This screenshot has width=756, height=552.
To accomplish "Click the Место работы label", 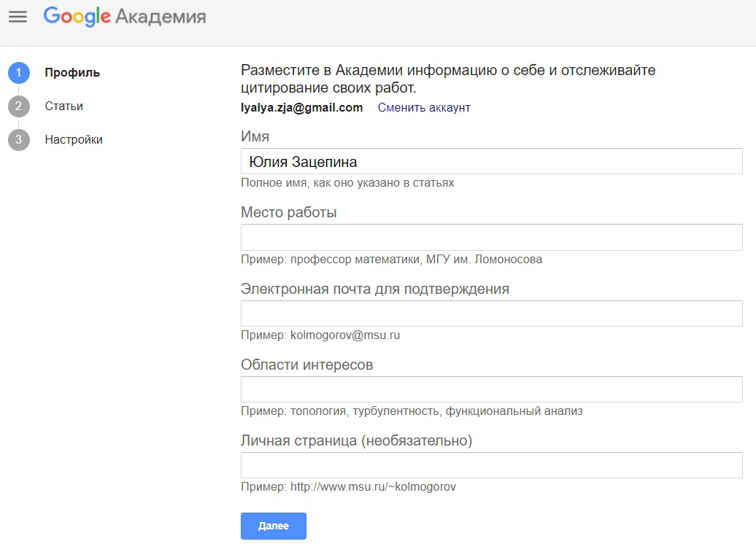I will click(x=289, y=212).
